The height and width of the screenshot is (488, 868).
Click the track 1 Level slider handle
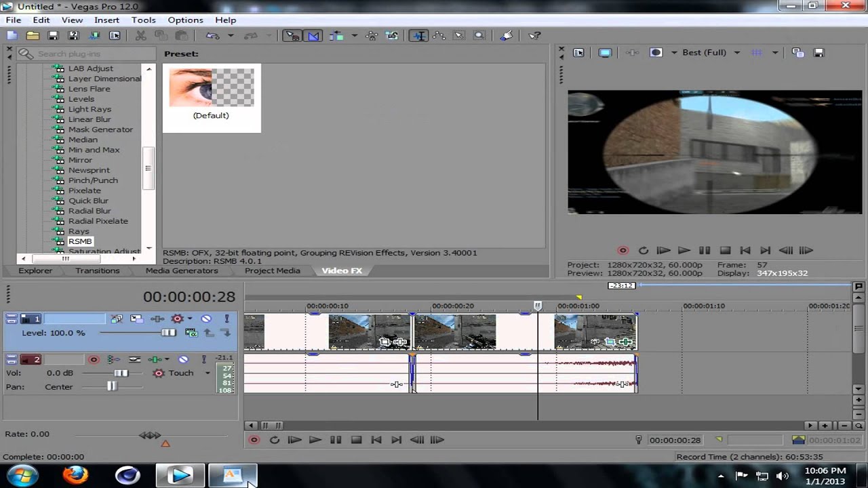coord(168,333)
